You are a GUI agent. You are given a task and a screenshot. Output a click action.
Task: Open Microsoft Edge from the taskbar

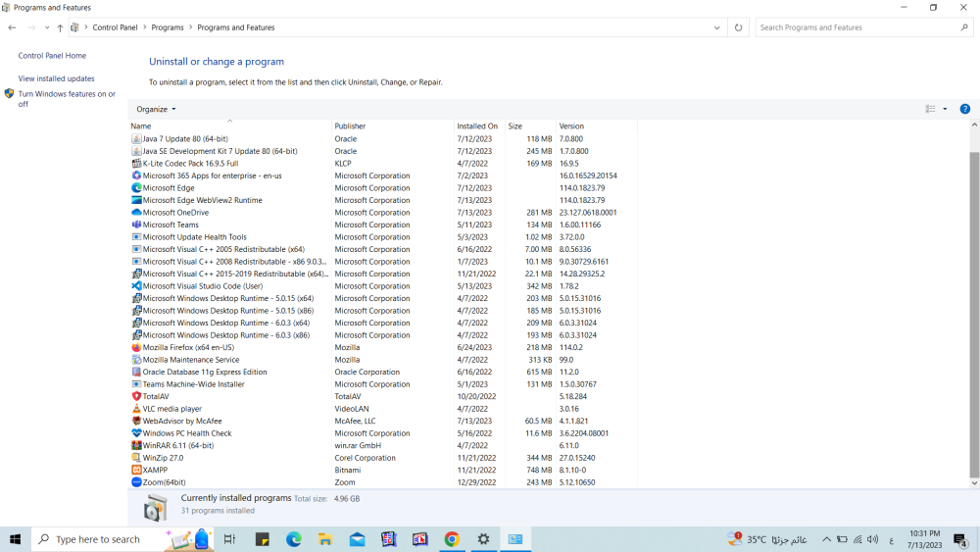pos(293,539)
